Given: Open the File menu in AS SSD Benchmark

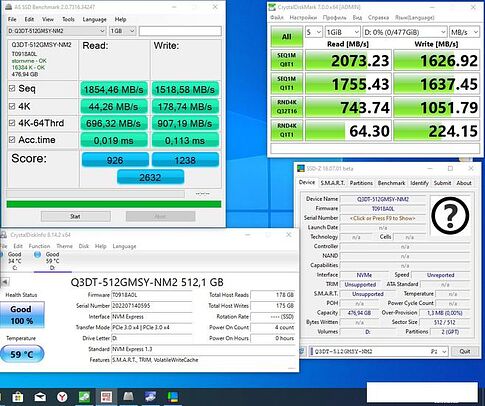Looking at the screenshot, I should coord(12,19).
